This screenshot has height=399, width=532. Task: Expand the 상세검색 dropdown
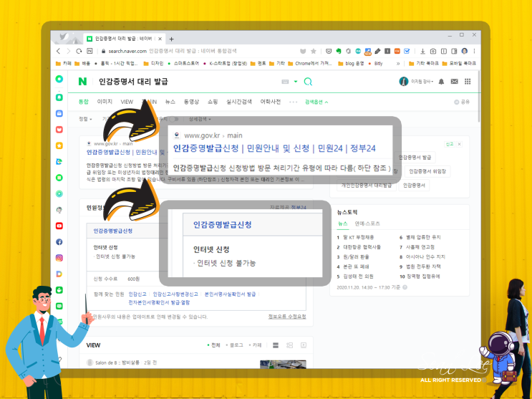(x=200, y=119)
